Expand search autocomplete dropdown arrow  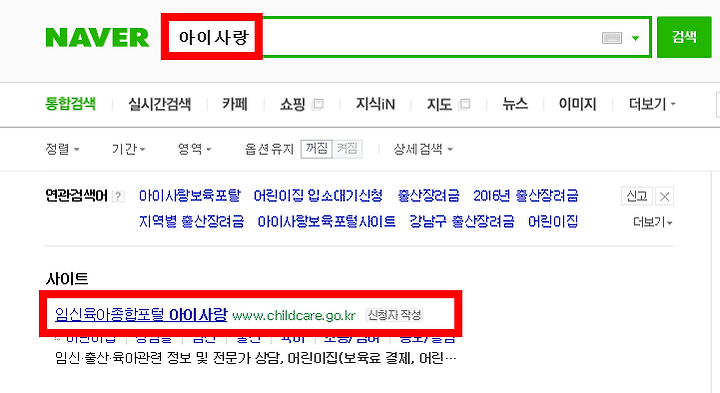pos(636,38)
